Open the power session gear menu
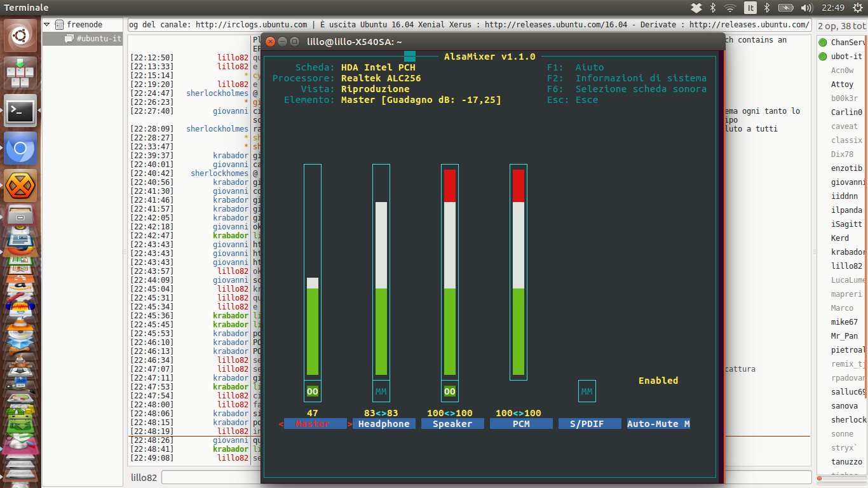 coord(857,8)
